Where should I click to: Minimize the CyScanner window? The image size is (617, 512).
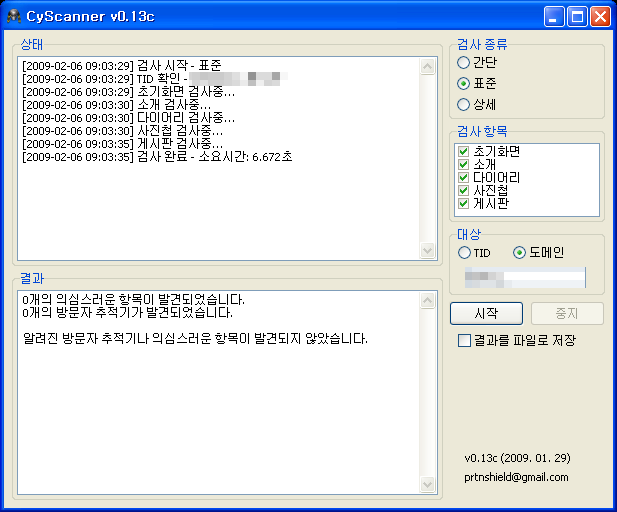[554, 17]
